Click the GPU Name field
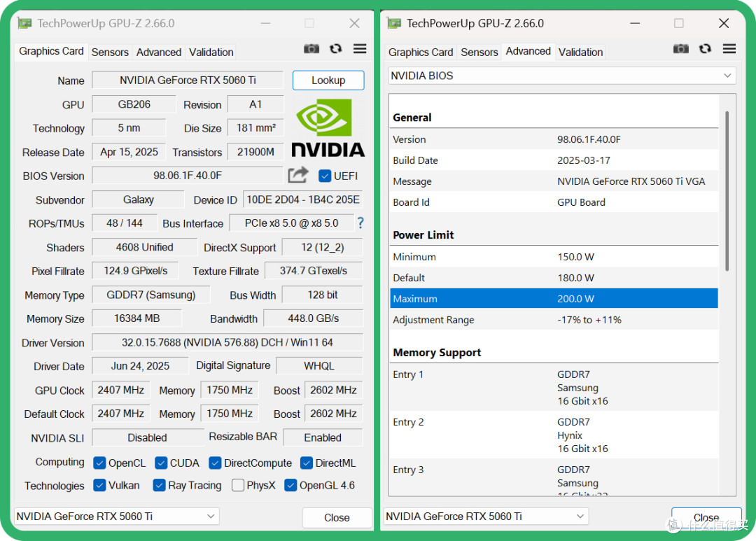The width and height of the screenshot is (756, 541). (188, 80)
